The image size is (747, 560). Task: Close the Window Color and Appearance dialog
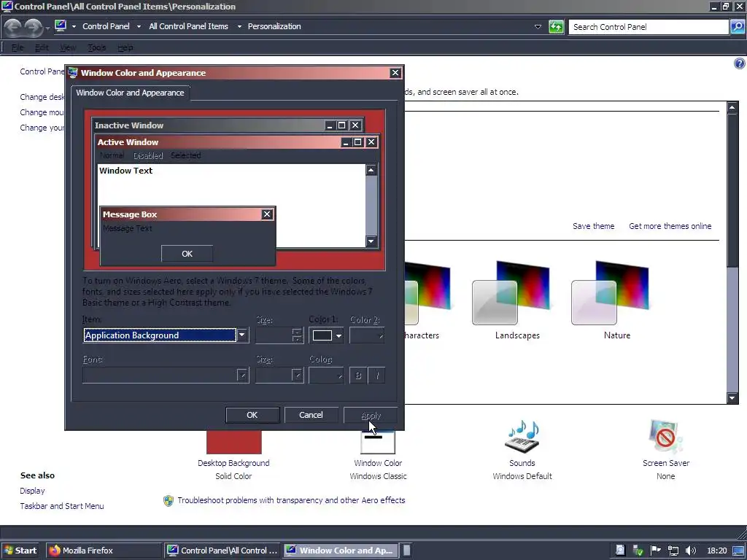tap(395, 73)
